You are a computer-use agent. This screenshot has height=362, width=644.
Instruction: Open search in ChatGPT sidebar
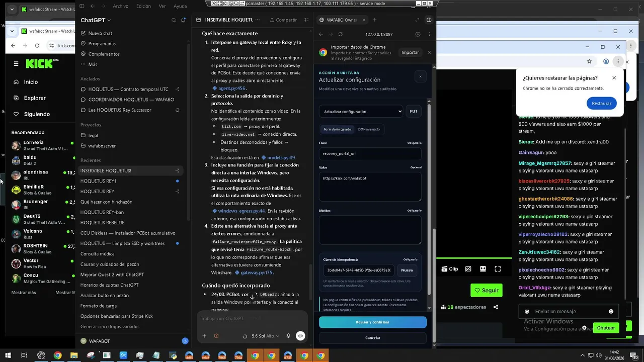(174, 20)
